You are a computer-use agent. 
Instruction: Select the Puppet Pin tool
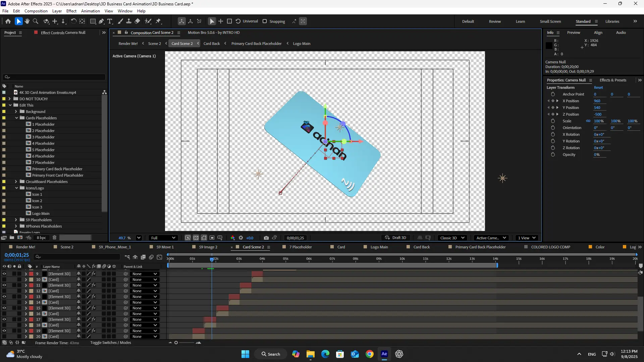(158, 21)
